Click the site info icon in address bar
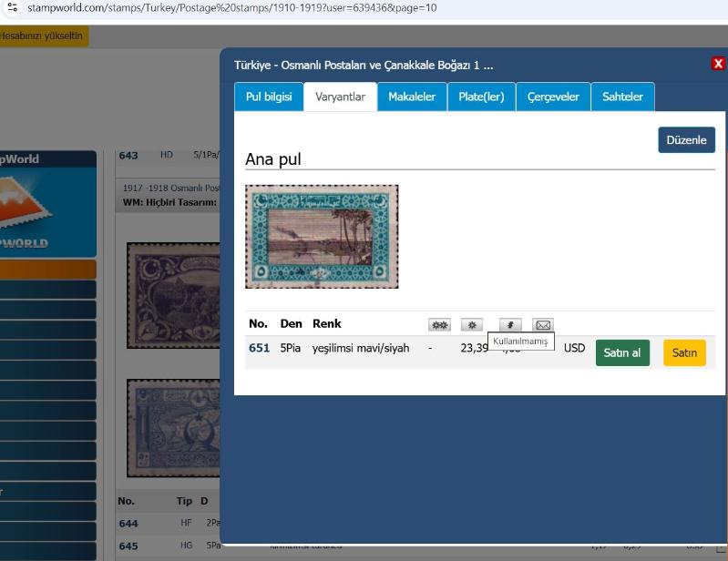Image resolution: width=728 pixels, height=561 pixels. pos(12,7)
